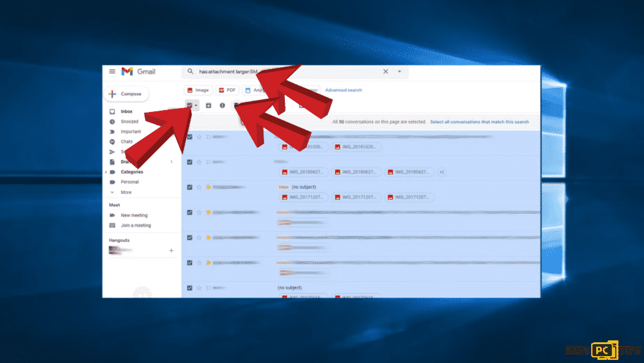Open the first IMG_20180627 attachment chip
The height and width of the screenshot is (363, 644).
click(304, 172)
